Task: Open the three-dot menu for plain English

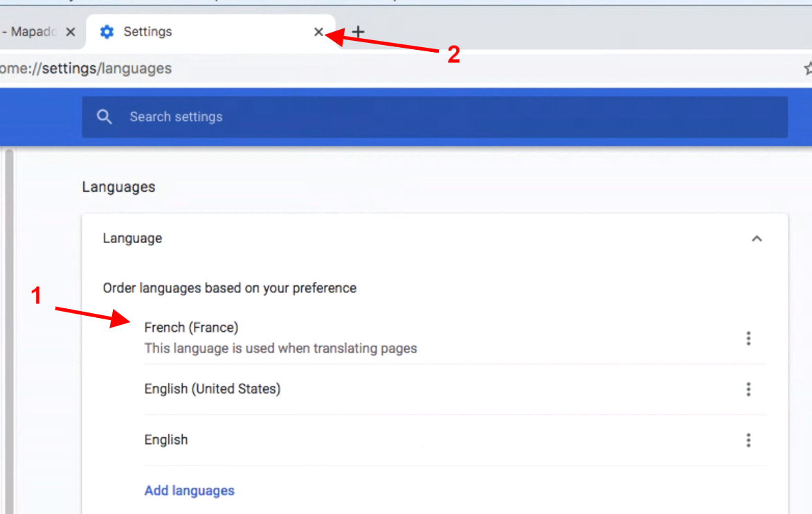Action: (x=748, y=440)
